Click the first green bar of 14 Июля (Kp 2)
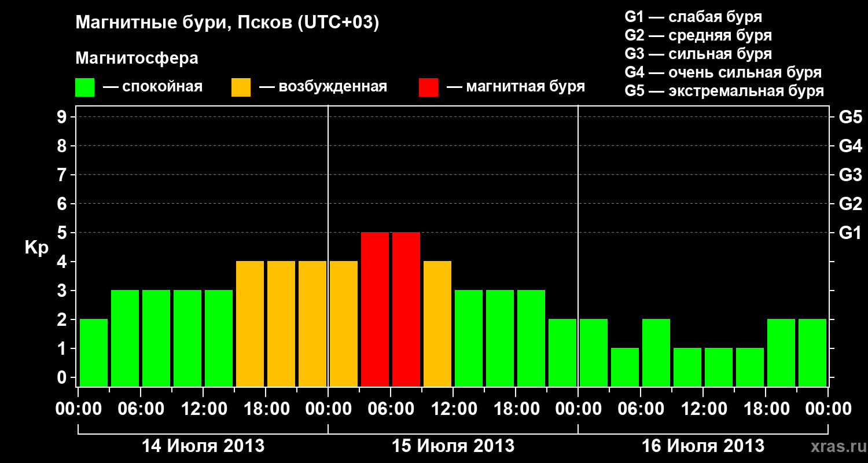 pyautogui.click(x=94, y=352)
